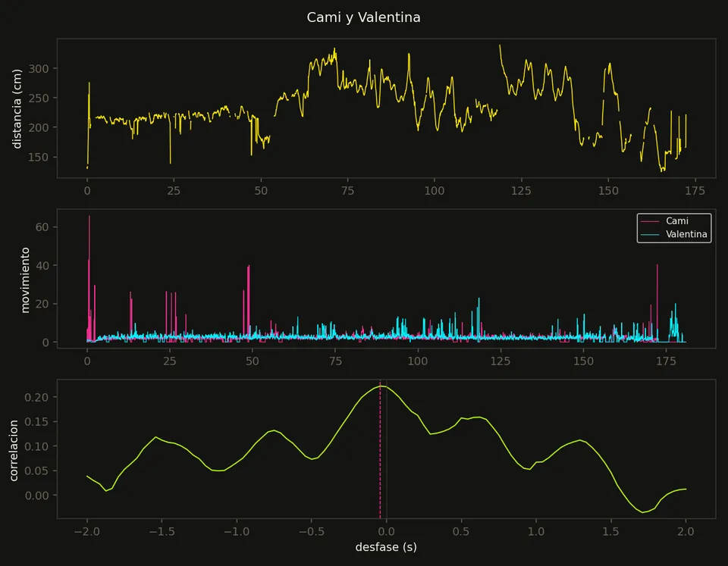Click the 100 tick of the movimiento plot

(x=417, y=361)
